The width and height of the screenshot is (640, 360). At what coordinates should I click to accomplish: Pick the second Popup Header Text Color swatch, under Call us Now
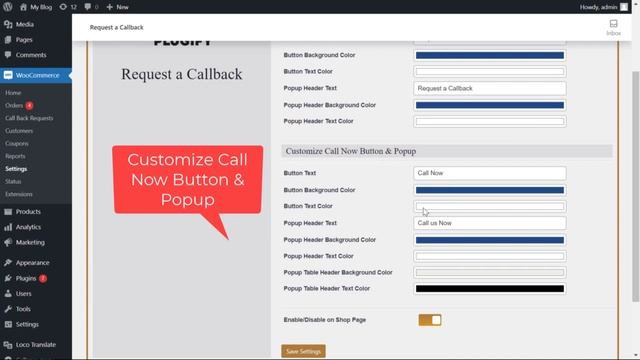click(490, 256)
